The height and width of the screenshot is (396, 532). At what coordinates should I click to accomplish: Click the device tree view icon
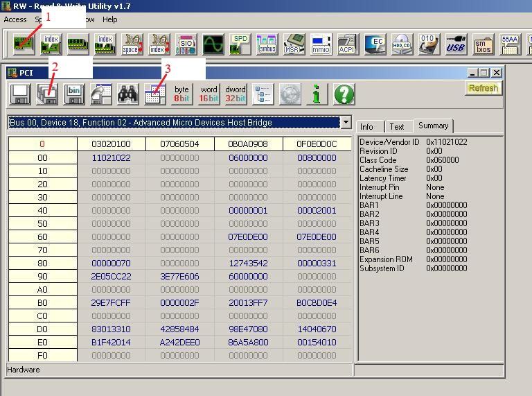[x=263, y=94]
